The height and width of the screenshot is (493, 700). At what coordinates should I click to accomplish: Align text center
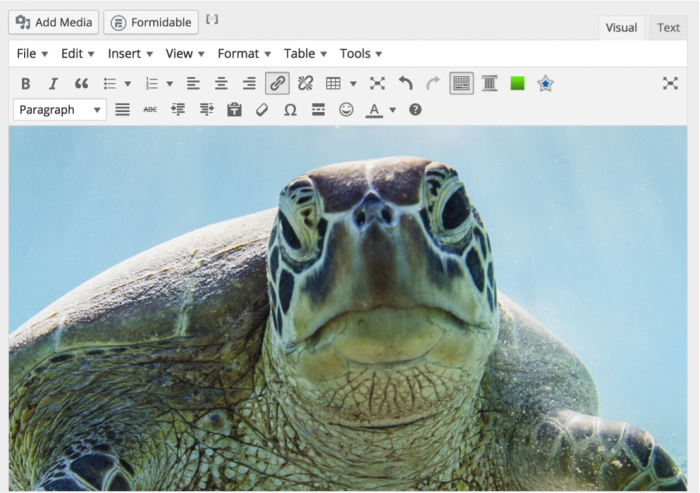[221, 84]
